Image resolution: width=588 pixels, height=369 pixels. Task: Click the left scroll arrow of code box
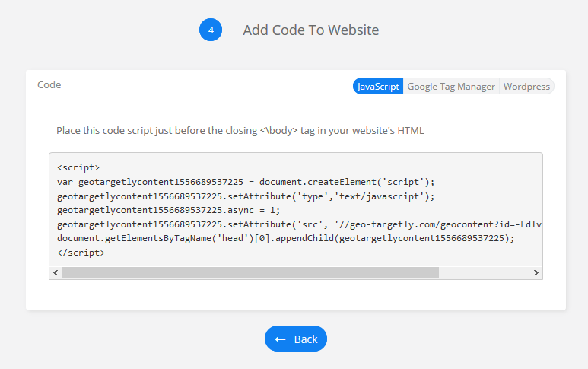coord(56,272)
